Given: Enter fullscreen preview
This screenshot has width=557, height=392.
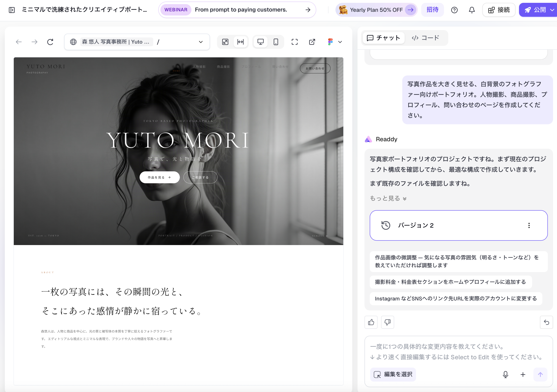Looking at the screenshot, I should point(294,42).
